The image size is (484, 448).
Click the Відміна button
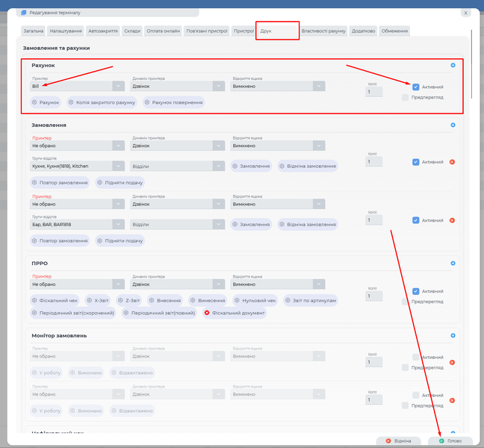click(x=398, y=441)
